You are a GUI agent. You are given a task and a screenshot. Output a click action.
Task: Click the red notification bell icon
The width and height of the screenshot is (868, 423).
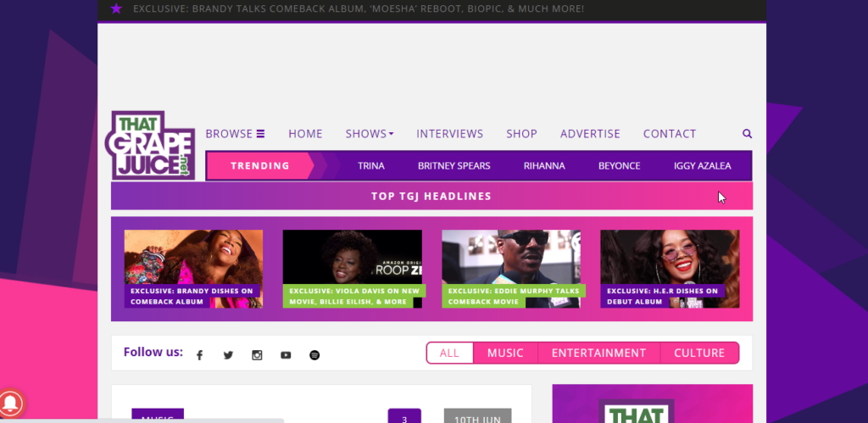coord(9,404)
